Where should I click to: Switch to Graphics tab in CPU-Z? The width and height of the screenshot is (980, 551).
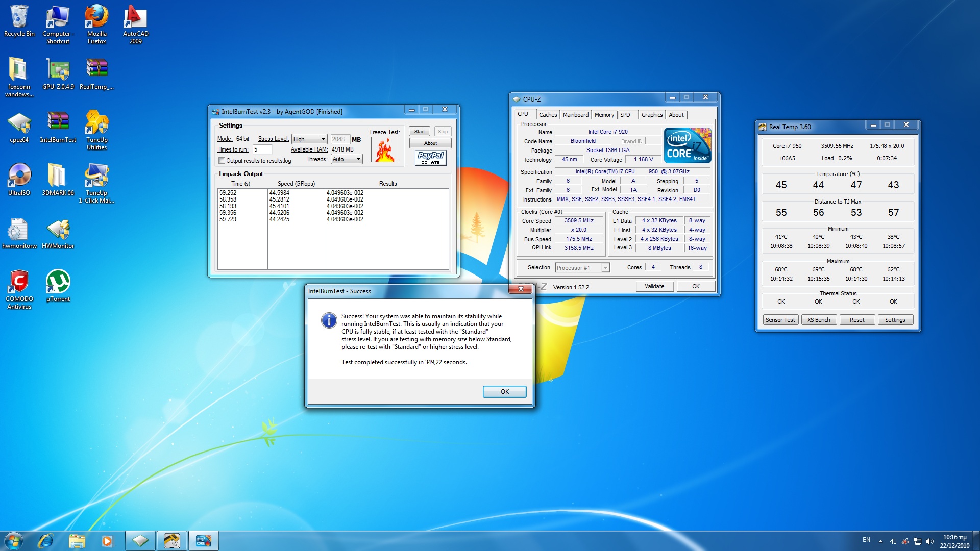652,115
